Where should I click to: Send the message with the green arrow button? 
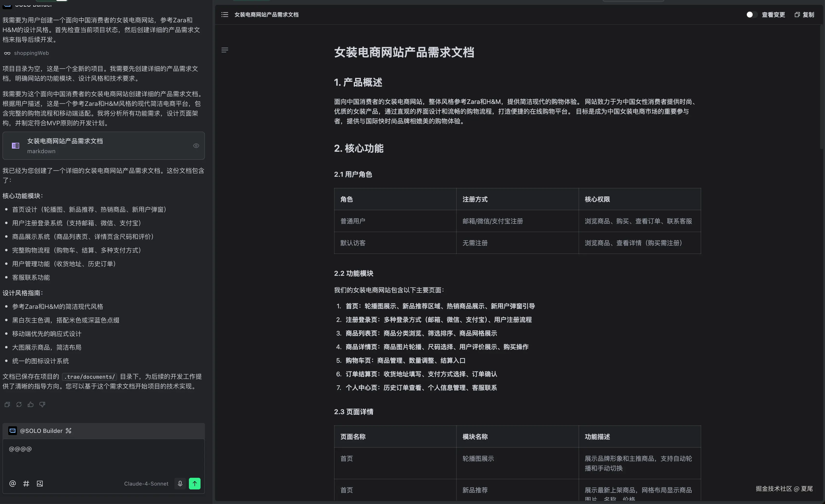194,483
